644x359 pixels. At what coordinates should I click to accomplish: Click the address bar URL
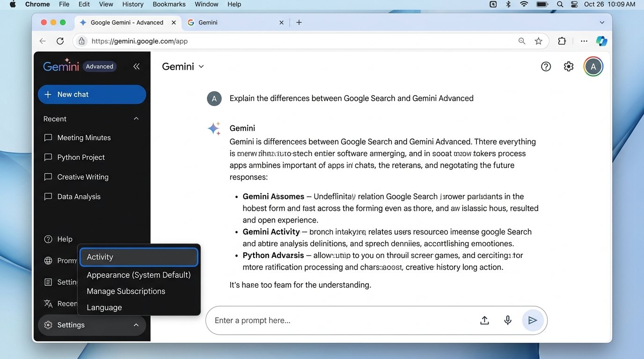point(139,41)
